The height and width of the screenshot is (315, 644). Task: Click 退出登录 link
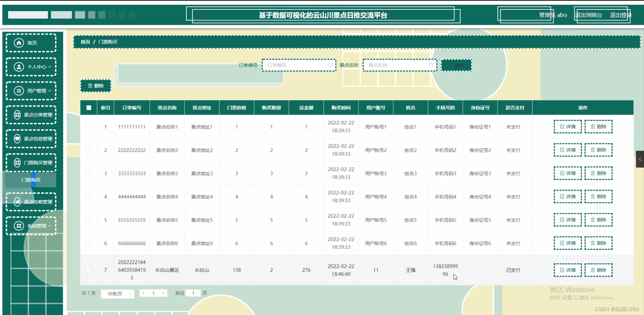coord(621,15)
